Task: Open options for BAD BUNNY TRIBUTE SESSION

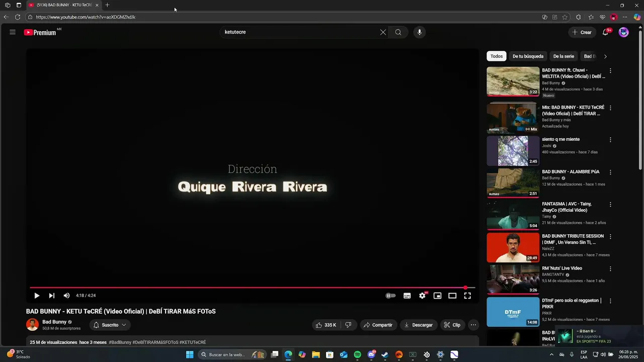Action: 610,237
